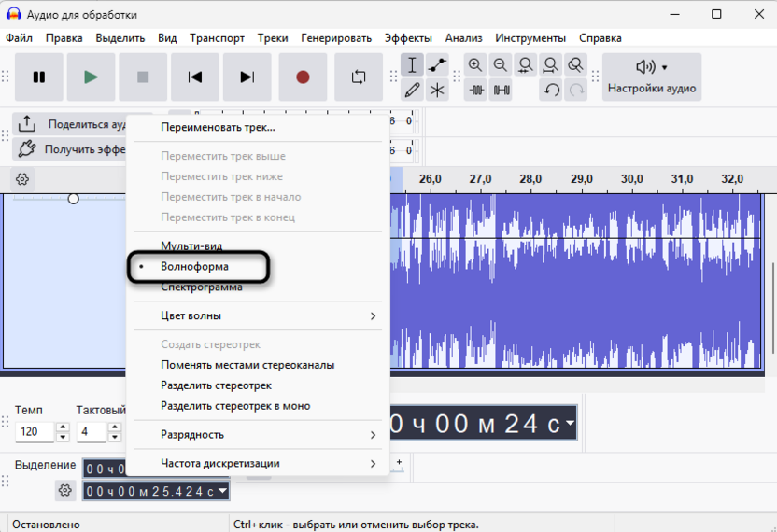This screenshot has width=777, height=532.
Task: Open the Выделить menu
Action: tap(120, 38)
